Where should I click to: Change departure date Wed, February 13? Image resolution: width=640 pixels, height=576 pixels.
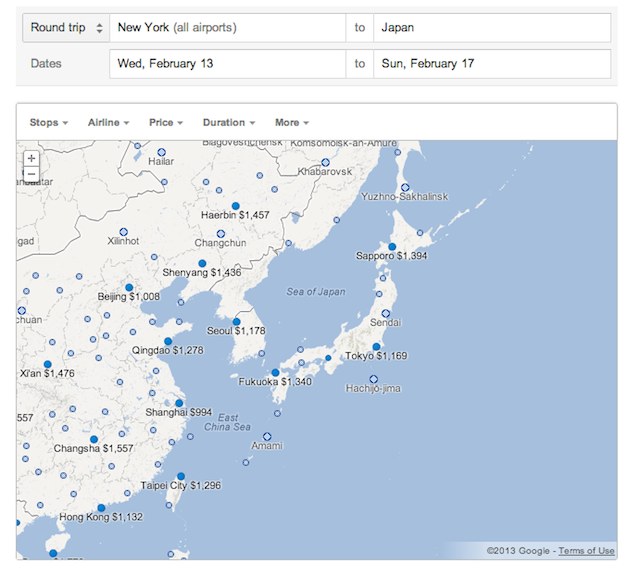coord(227,64)
